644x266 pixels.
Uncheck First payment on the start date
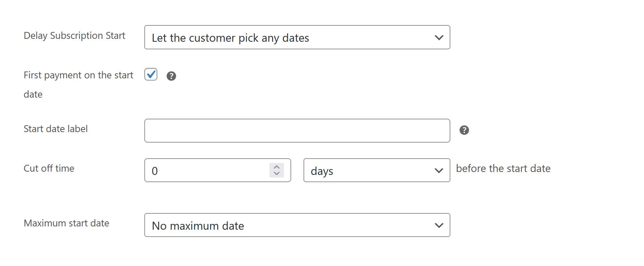[x=151, y=74]
